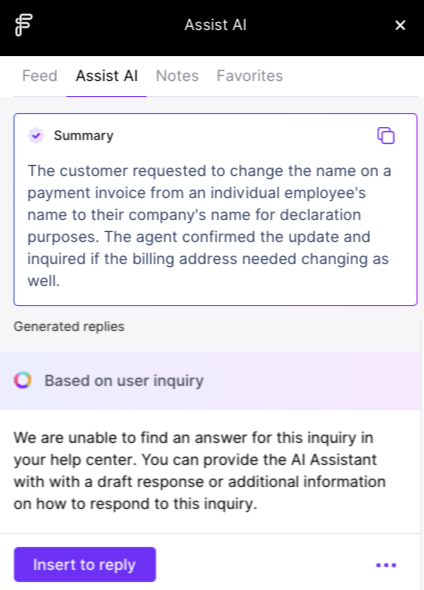424x590 pixels.
Task: Go to the Favorites tab
Action: pos(249,76)
